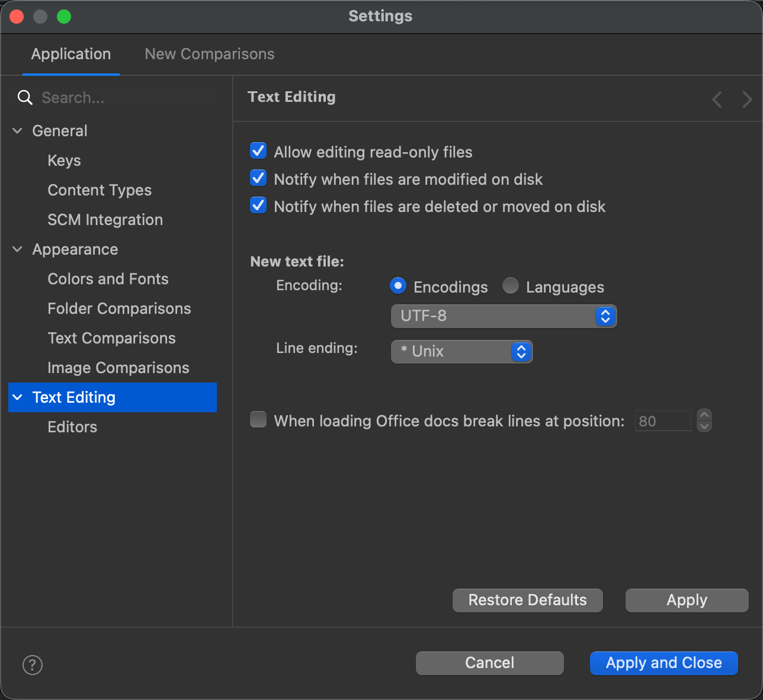Click the search magnifier icon
Viewport: 763px width, 700px height.
coord(25,98)
